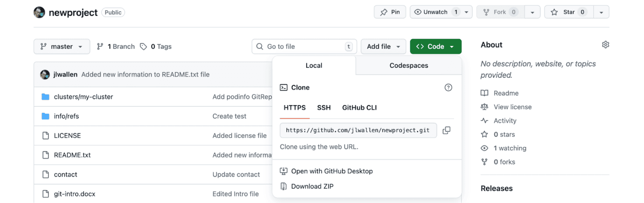644x203 pixels.
Task: Star the newproject repository
Action: (568, 12)
